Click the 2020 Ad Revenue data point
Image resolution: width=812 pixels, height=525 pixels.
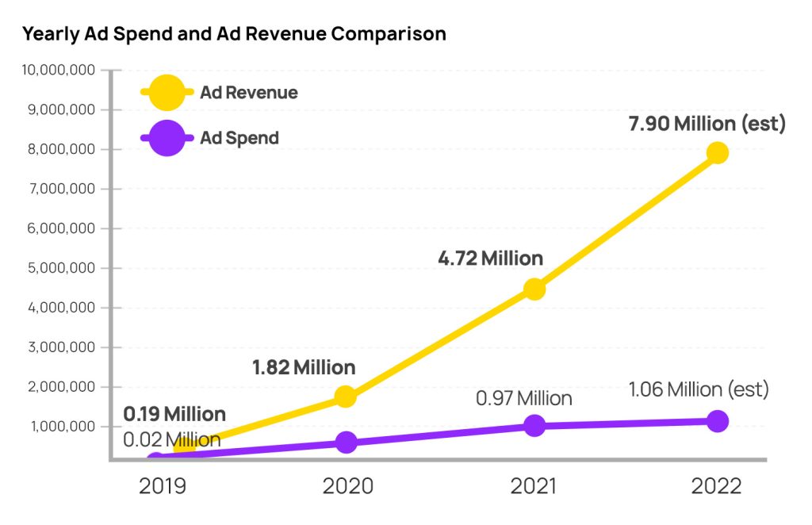[346, 397]
